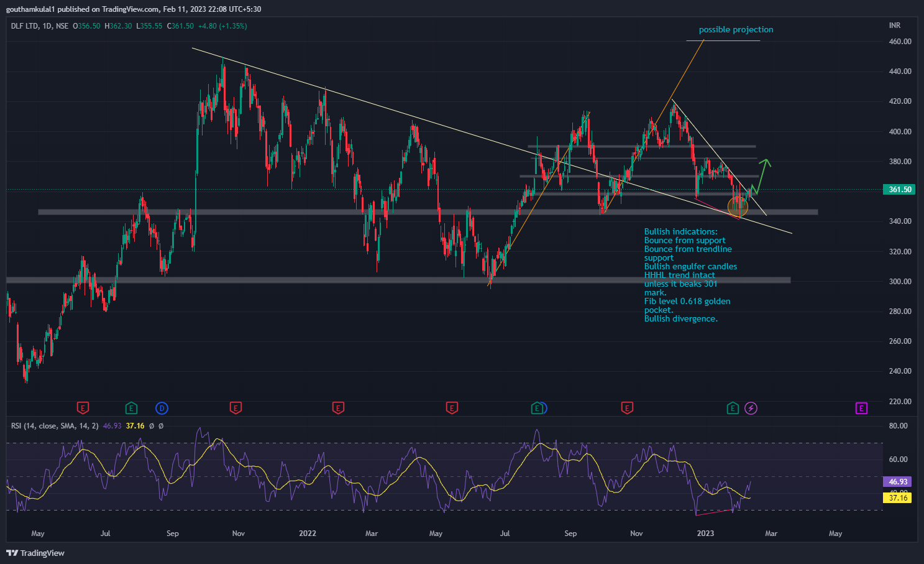Open the green E earnings marker near August 2022
Image resolution: width=924 pixels, height=564 pixels.
(537, 409)
